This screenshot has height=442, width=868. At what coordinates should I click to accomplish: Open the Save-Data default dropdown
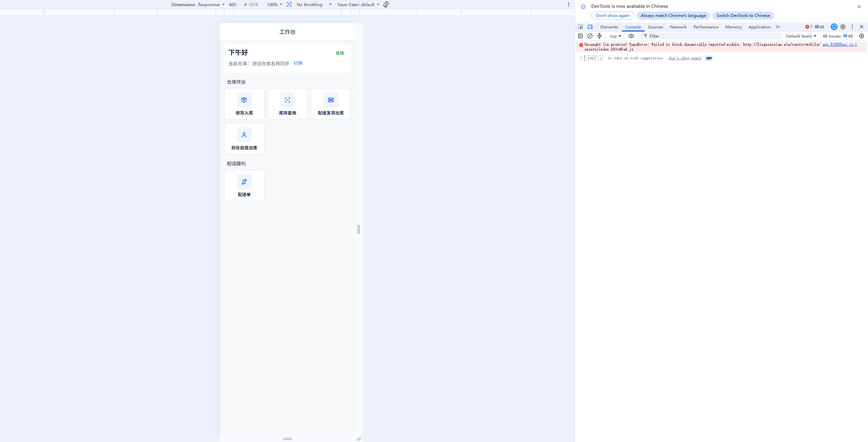pyautogui.click(x=358, y=4)
